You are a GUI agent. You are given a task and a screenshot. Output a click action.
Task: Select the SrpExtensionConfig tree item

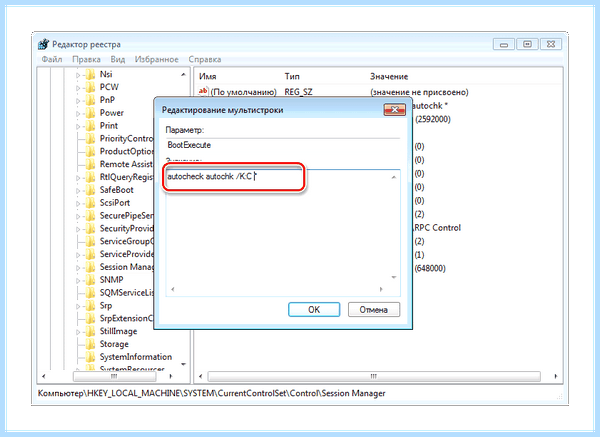tap(126, 318)
